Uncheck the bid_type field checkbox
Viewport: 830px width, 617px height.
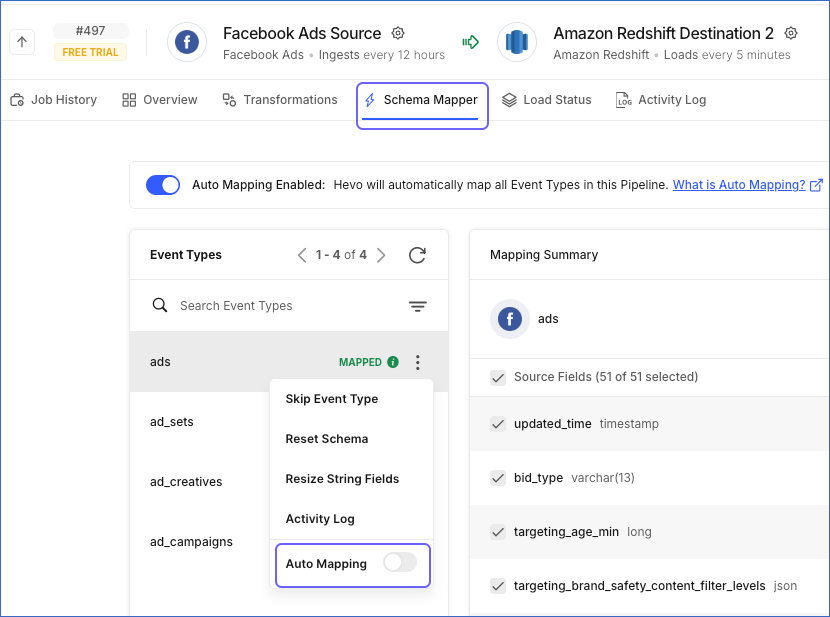coord(498,478)
